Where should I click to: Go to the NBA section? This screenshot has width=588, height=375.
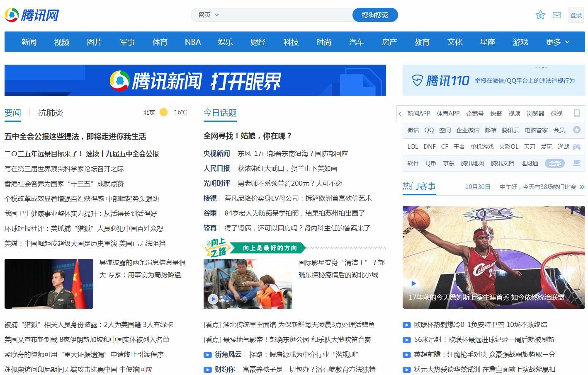193,42
